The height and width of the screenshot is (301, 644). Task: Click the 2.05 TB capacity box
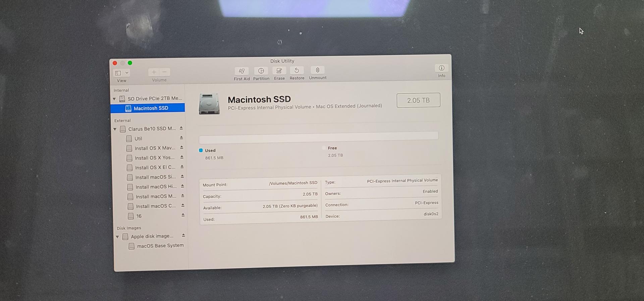(x=418, y=100)
